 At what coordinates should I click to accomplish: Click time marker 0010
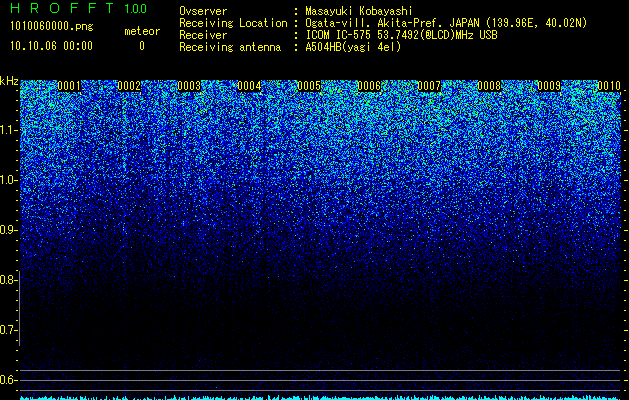[609, 86]
